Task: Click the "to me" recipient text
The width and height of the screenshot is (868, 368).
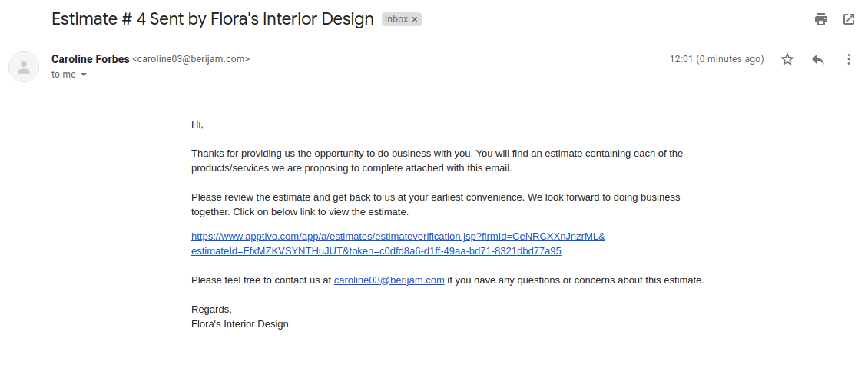Action: click(x=63, y=75)
